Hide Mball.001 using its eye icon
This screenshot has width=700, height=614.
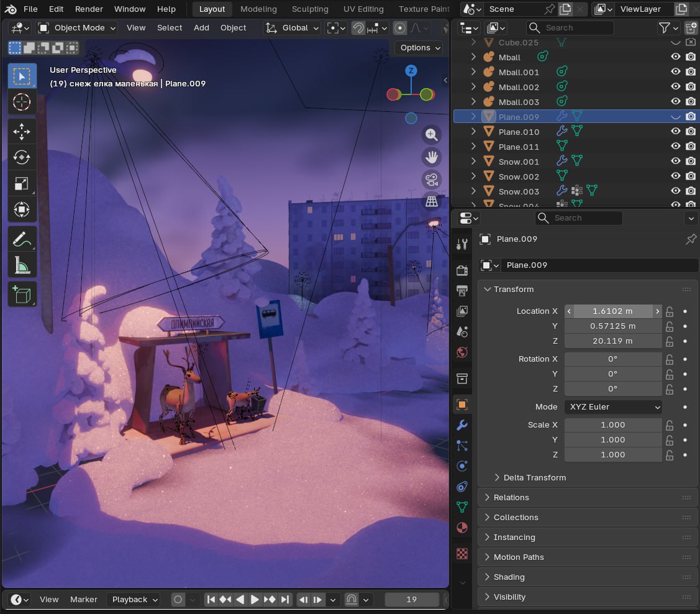[x=676, y=72]
